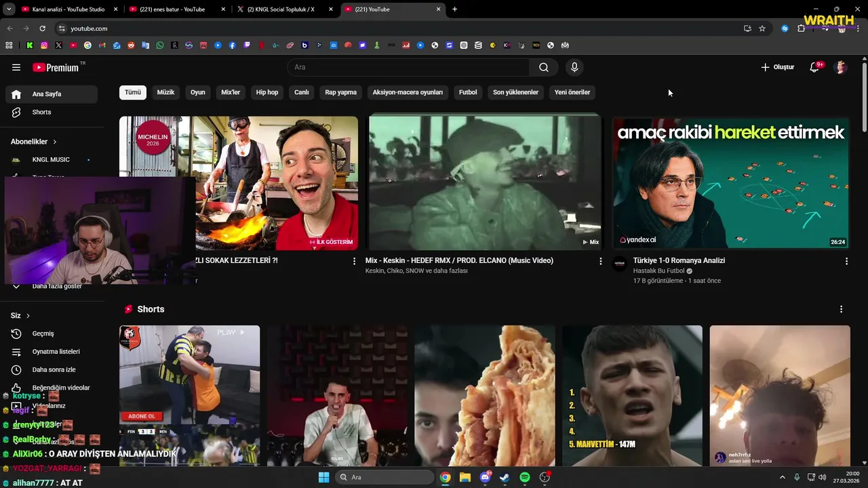The image size is (868, 488).
Task: Play the amaç rakibi hareket ettirmek thumbnail
Action: [730, 182]
